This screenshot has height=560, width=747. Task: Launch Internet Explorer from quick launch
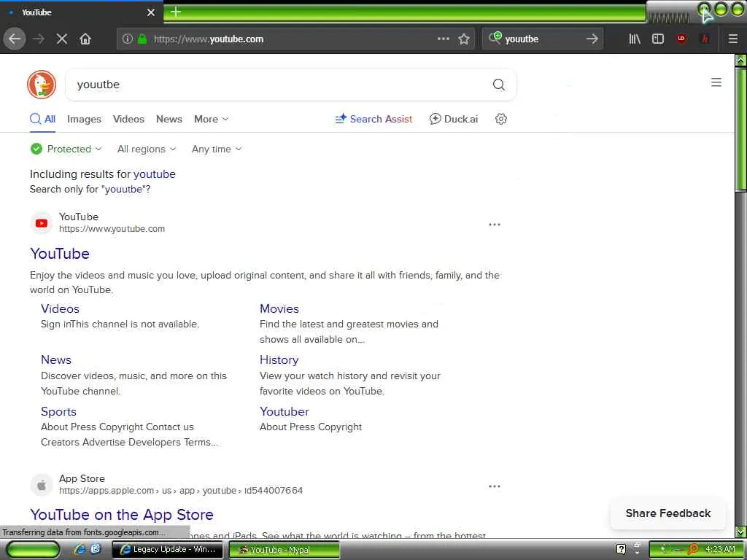pos(79,550)
